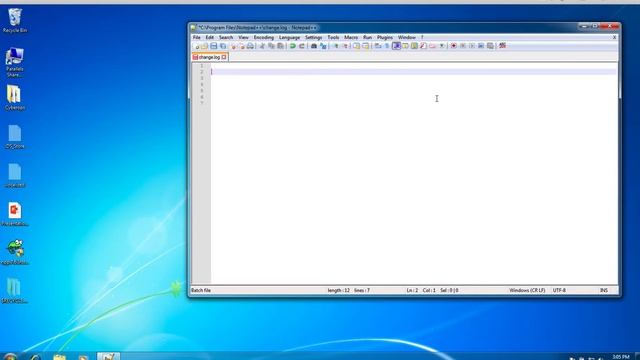The width and height of the screenshot is (640, 360).
Task: Click 'Ln : 2' in the status bar
Action: pyautogui.click(x=412, y=290)
